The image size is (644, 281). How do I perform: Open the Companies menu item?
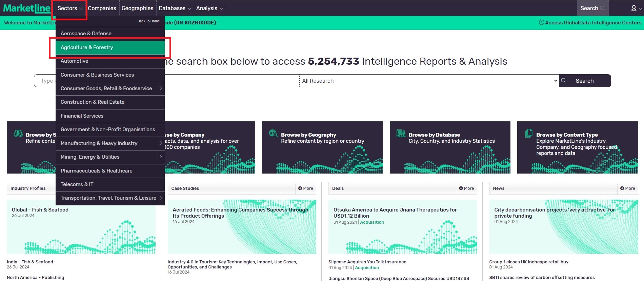tap(102, 8)
